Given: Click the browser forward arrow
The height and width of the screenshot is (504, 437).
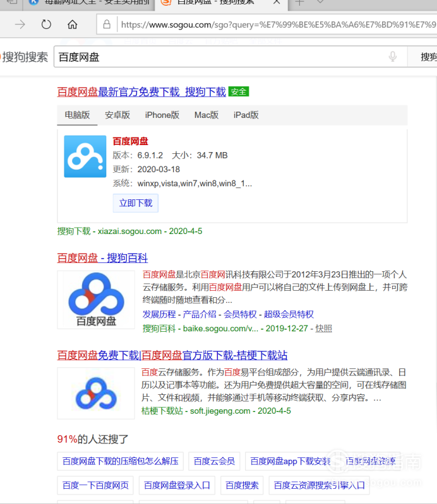Looking at the screenshot, I should pos(20,25).
